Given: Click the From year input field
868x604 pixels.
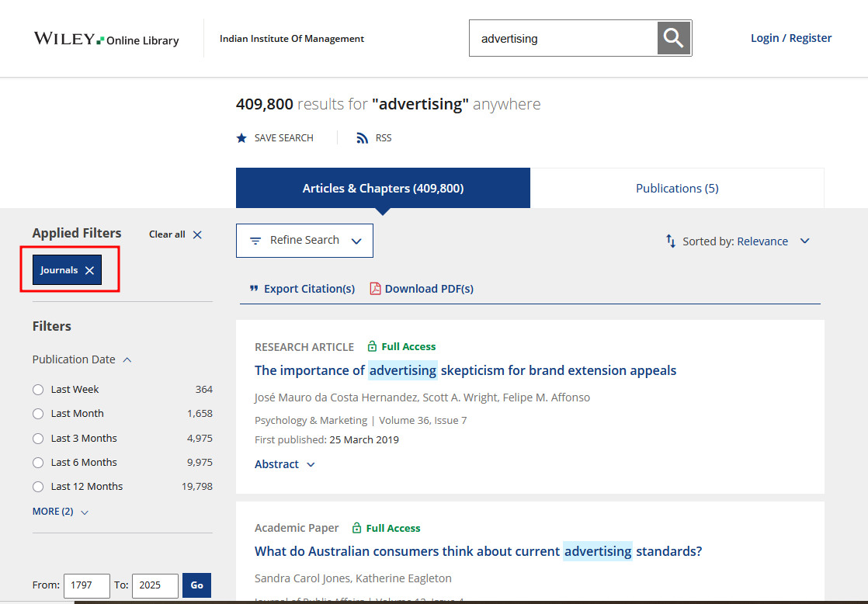Looking at the screenshot, I should pyautogui.click(x=88, y=585).
